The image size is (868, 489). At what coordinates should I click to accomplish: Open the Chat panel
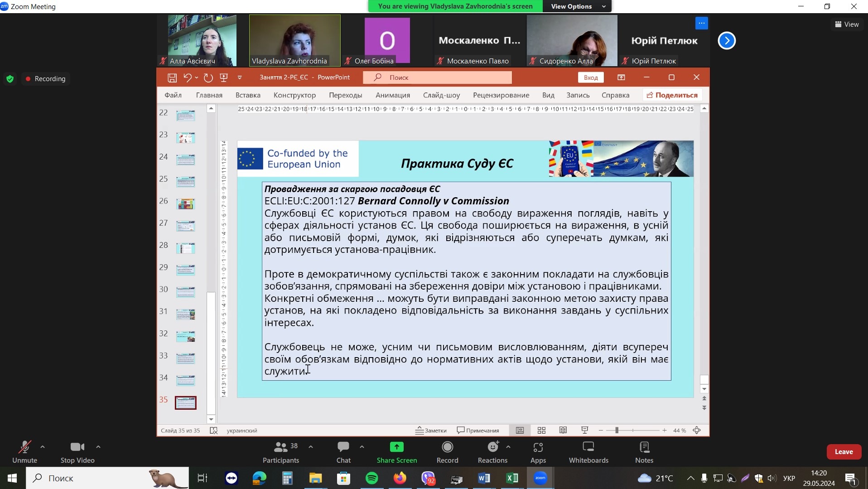(x=343, y=452)
